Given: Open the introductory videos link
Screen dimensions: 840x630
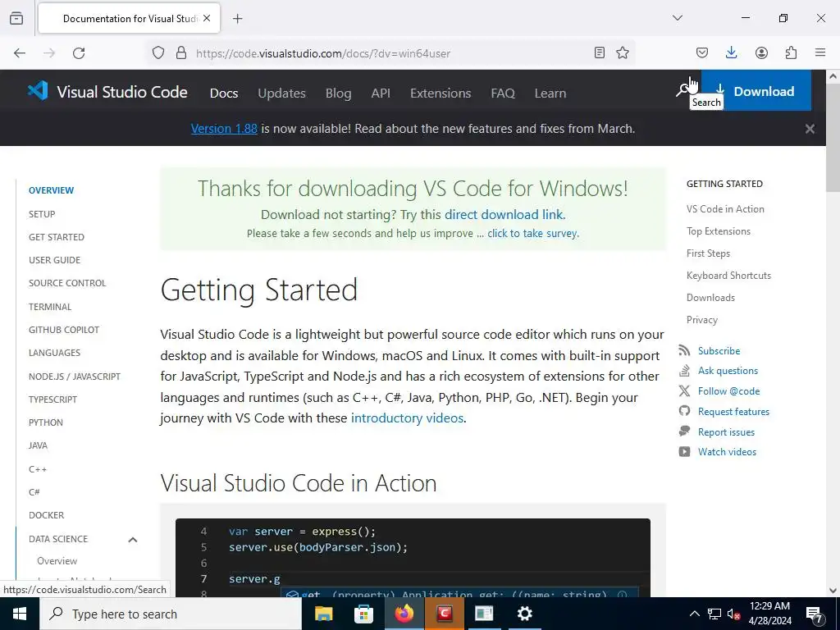Looking at the screenshot, I should pos(407,418).
